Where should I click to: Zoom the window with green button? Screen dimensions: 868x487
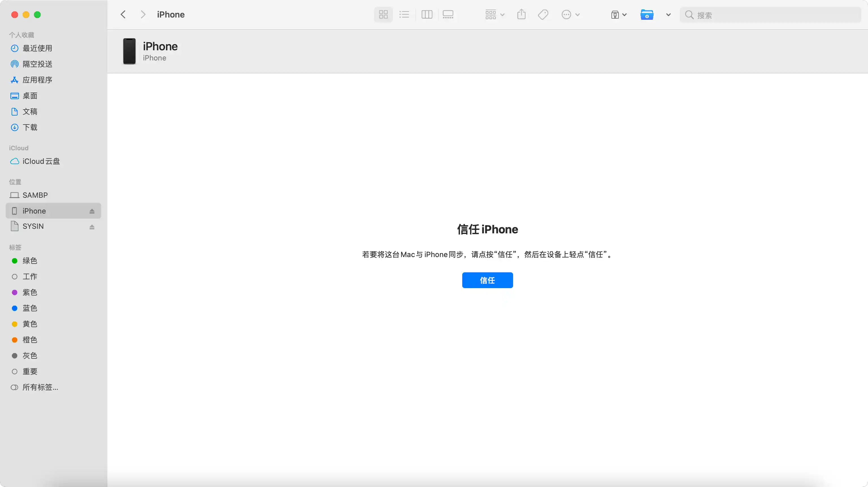pos(37,14)
